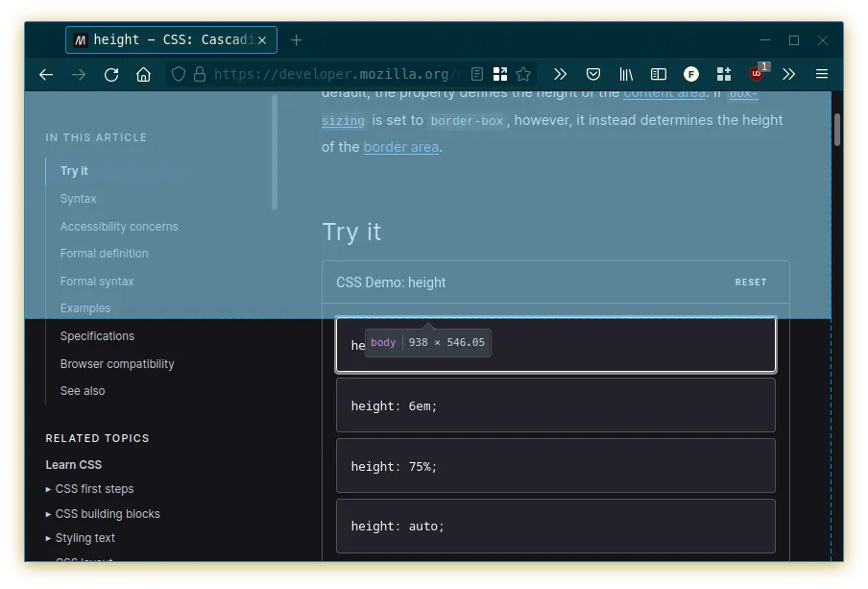Open the round F account icon
This screenshot has height=589, width=868.
click(691, 74)
